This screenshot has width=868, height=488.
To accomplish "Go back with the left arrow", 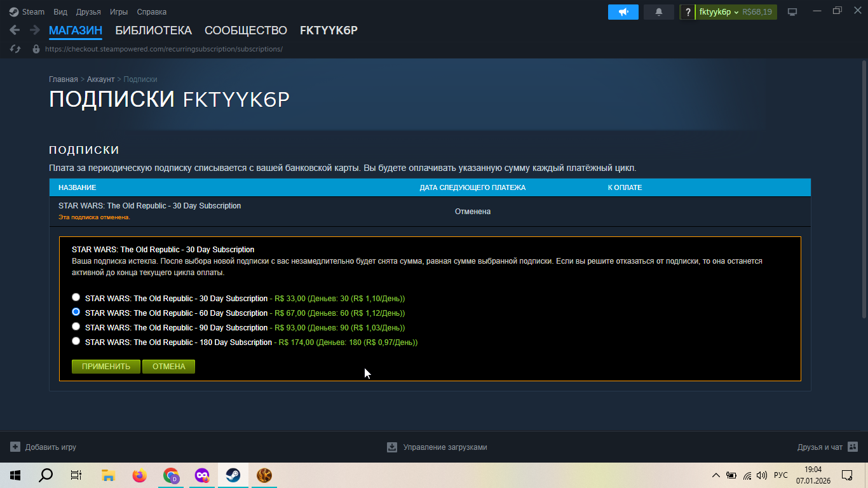I will point(15,30).
